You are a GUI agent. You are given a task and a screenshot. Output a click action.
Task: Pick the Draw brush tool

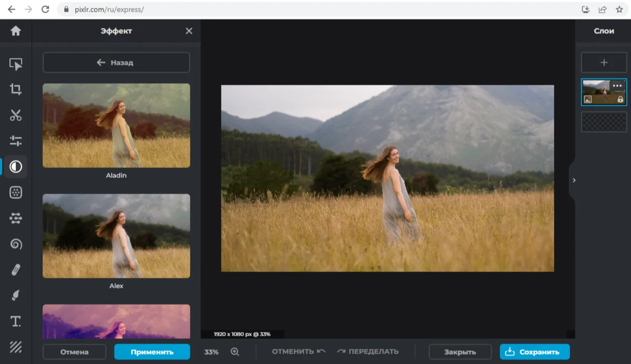click(16, 296)
